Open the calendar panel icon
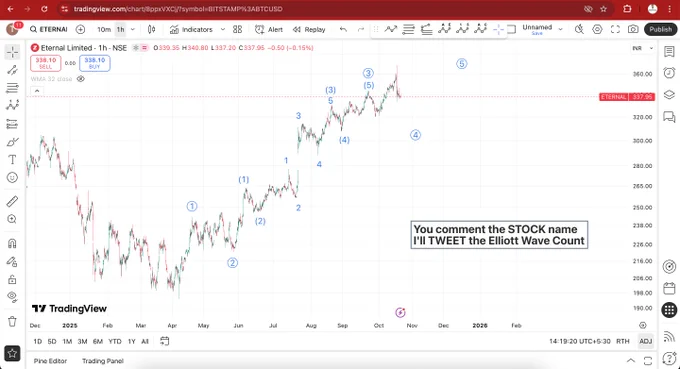 (669, 288)
